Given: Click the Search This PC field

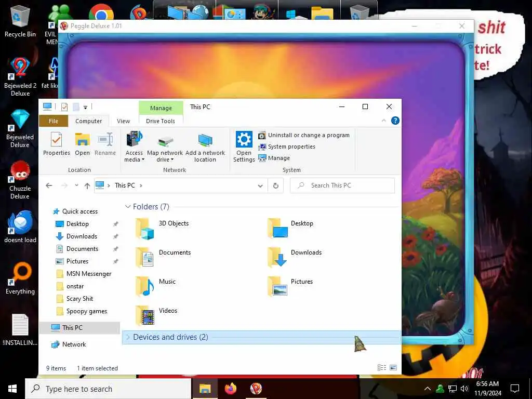Looking at the screenshot, I should tap(342, 185).
